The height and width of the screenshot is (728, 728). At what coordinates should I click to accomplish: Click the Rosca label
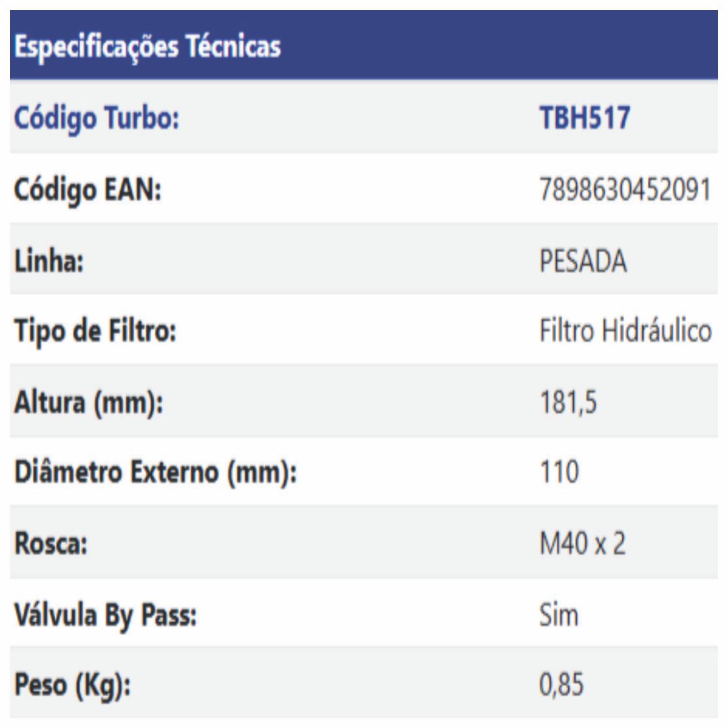(x=49, y=544)
